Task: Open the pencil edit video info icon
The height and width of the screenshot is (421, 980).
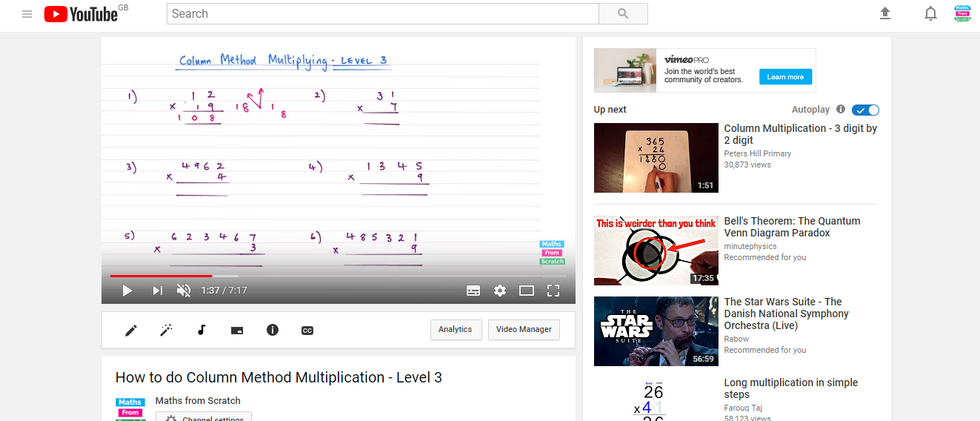Action: click(x=131, y=331)
